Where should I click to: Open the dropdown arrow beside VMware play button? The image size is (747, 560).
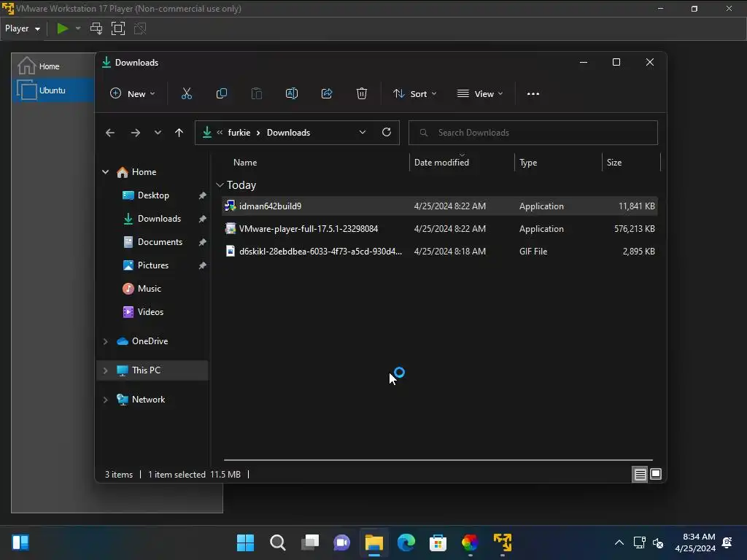(x=78, y=28)
